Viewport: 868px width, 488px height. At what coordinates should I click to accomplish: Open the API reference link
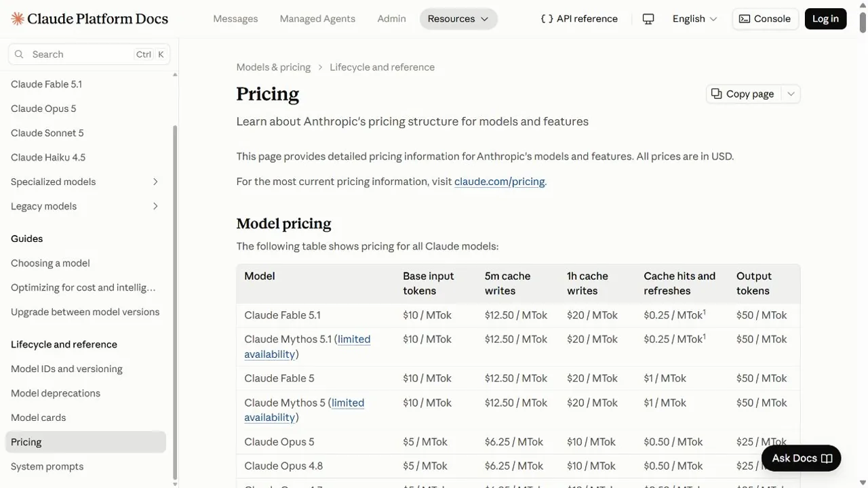(x=580, y=19)
